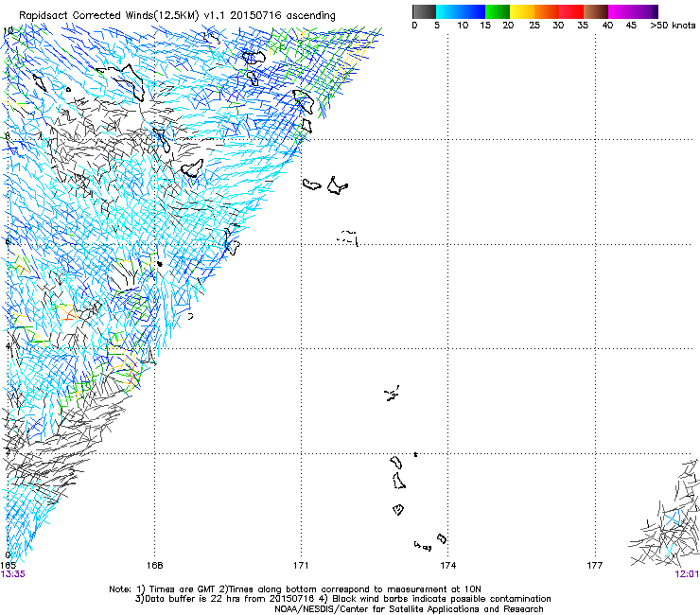Click the green 15-20 knots legend swatch

click(x=498, y=11)
